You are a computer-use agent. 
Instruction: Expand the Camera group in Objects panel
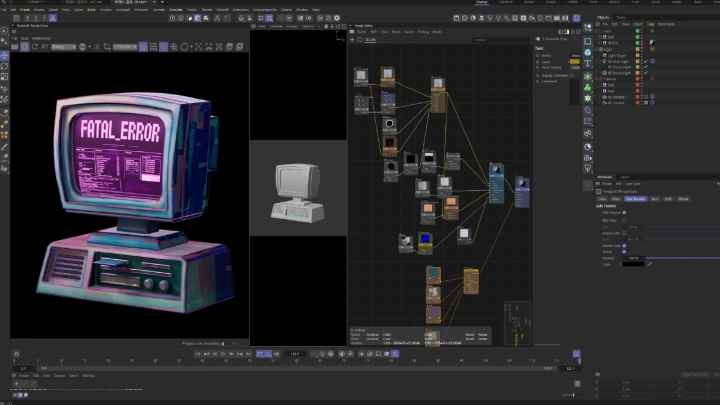(597, 79)
